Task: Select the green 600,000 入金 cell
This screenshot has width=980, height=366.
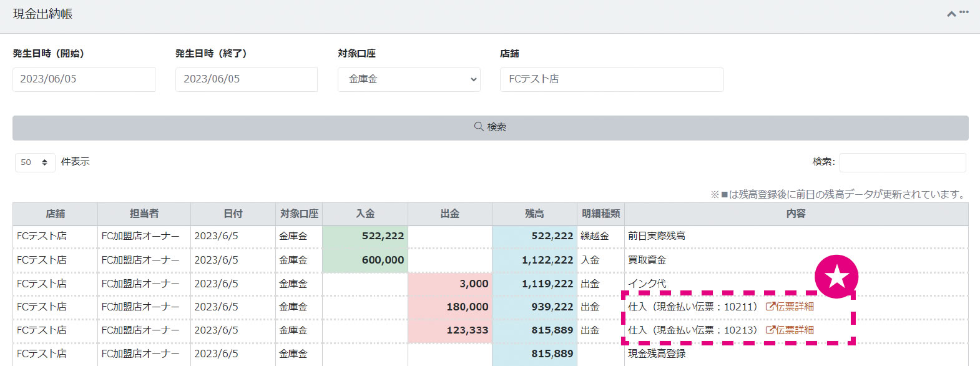Action: point(365,260)
